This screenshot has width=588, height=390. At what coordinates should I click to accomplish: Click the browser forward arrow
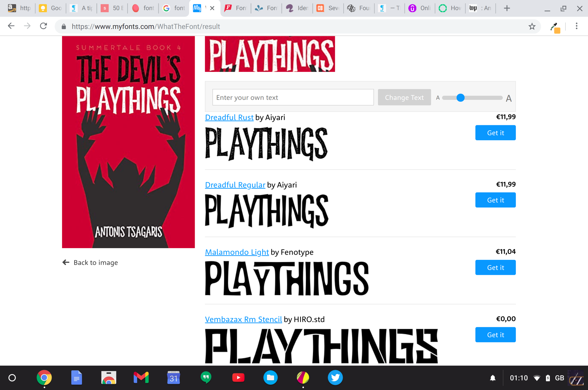point(27,26)
